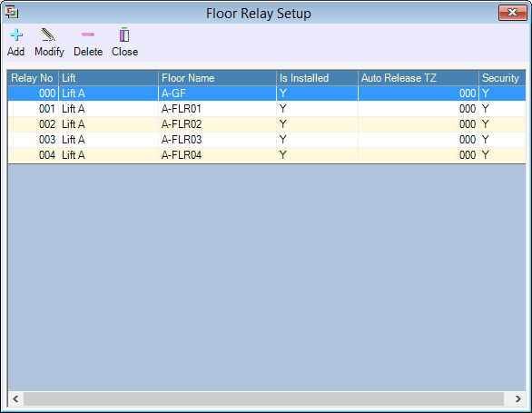The width and height of the screenshot is (532, 413).
Task: Click the horizontal scrollbar right arrow
Action: tap(517, 398)
